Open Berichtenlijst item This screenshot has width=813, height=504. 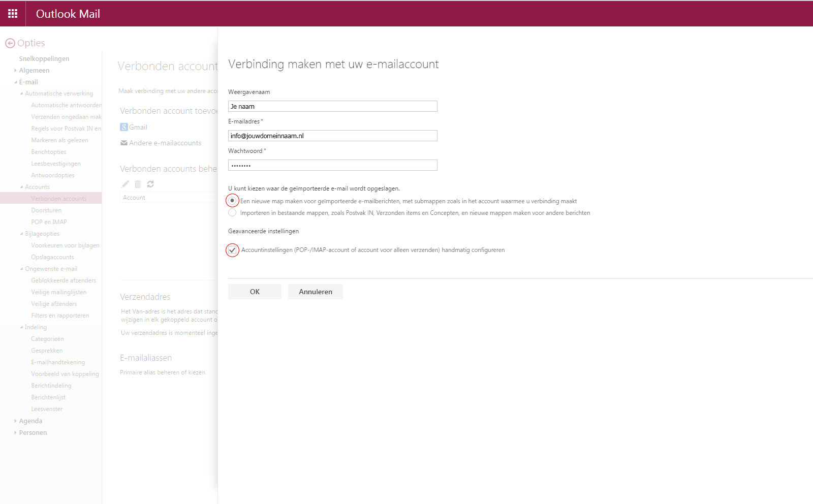tap(48, 397)
